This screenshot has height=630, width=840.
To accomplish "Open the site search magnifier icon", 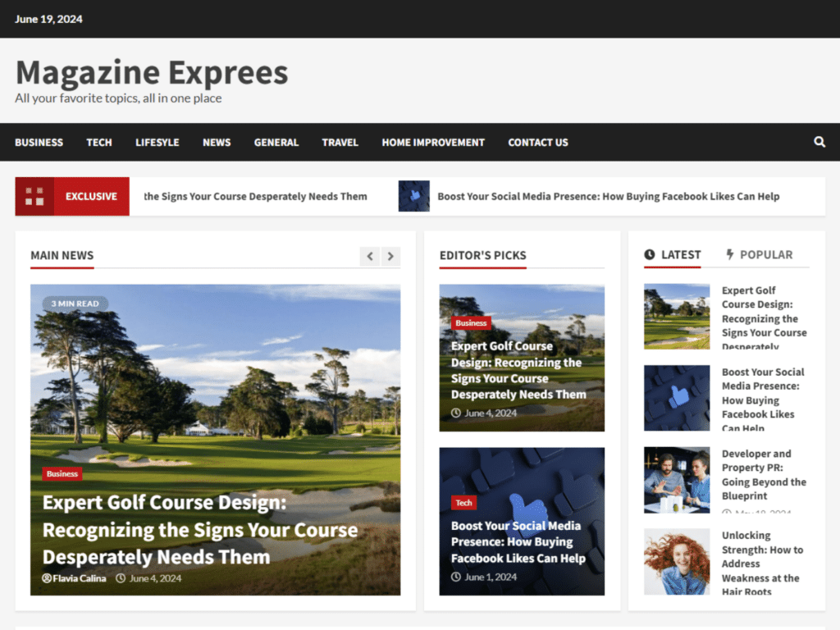I will 819,142.
